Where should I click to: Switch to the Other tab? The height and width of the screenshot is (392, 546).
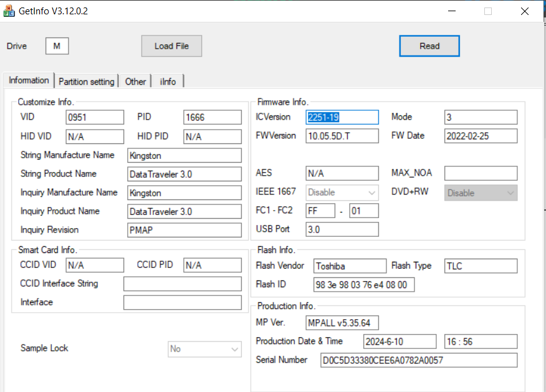click(x=135, y=82)
